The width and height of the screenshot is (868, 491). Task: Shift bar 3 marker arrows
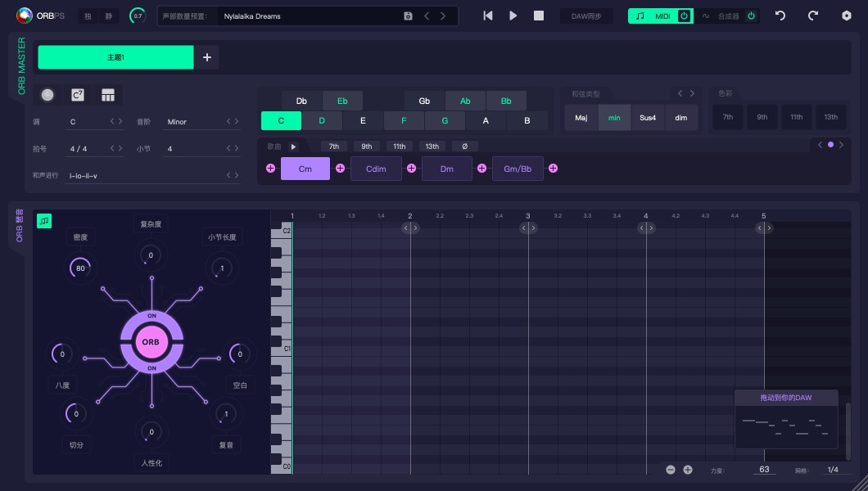point(528,227)
